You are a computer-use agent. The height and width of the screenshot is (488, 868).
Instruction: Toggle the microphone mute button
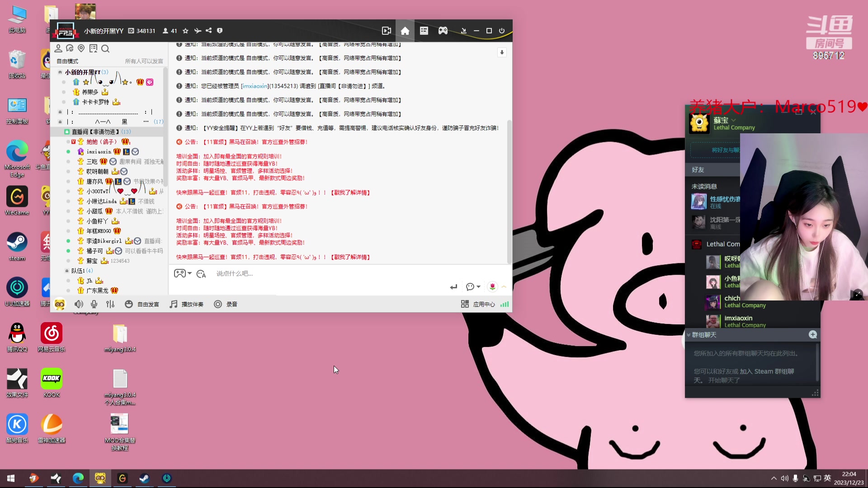coord(94,304)
